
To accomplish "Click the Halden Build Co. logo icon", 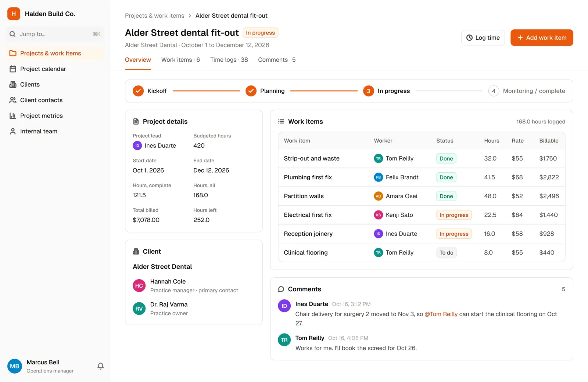I will coord(14,14).
